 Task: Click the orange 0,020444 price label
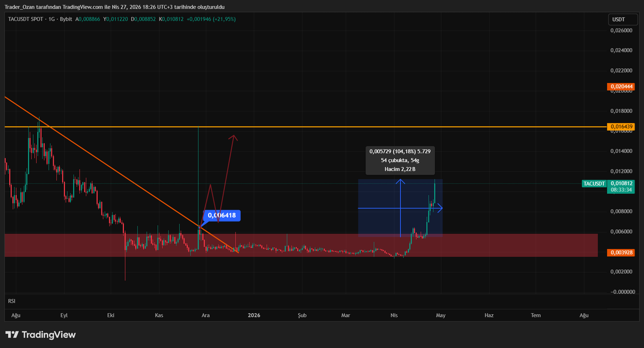pos(620,86)
